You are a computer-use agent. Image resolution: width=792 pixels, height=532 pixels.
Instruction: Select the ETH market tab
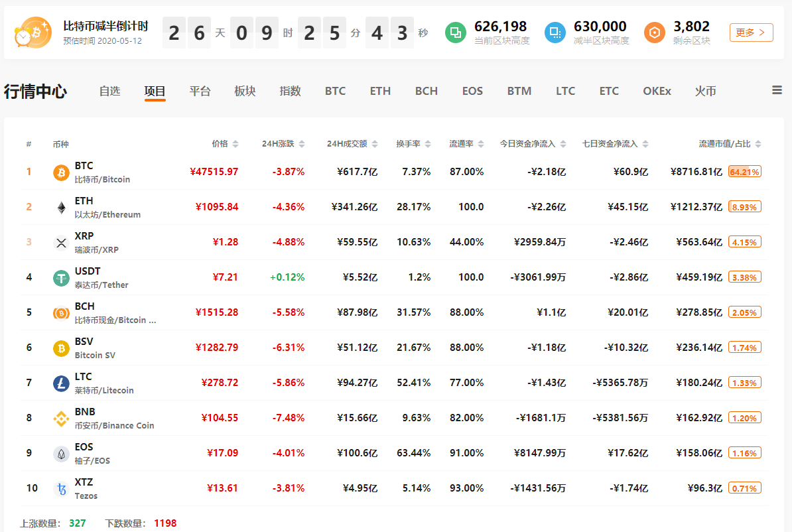click(x=380, y=91)
